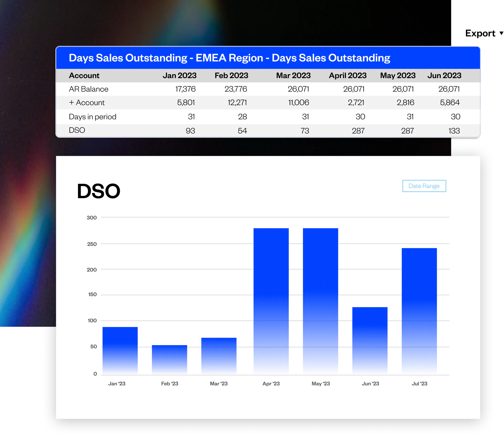Click the 'DSO' row label in table
504x437 pixels.
point(77,130)
